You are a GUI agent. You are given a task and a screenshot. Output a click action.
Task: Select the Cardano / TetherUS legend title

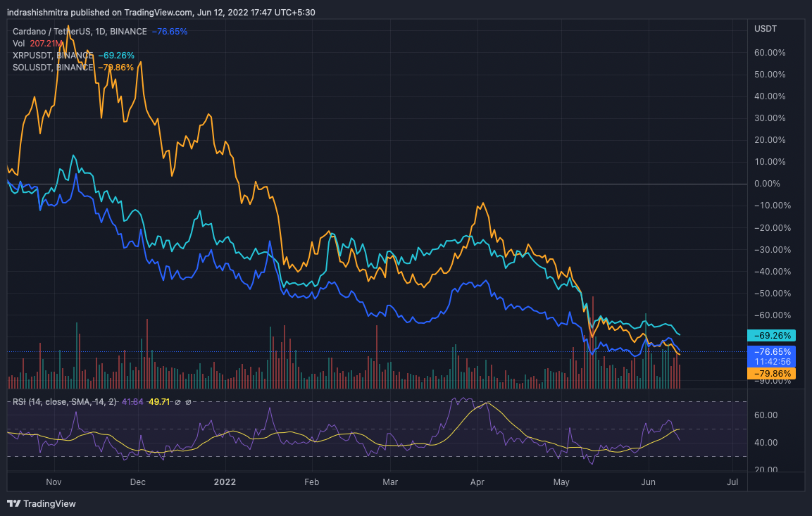click(80, 32)
